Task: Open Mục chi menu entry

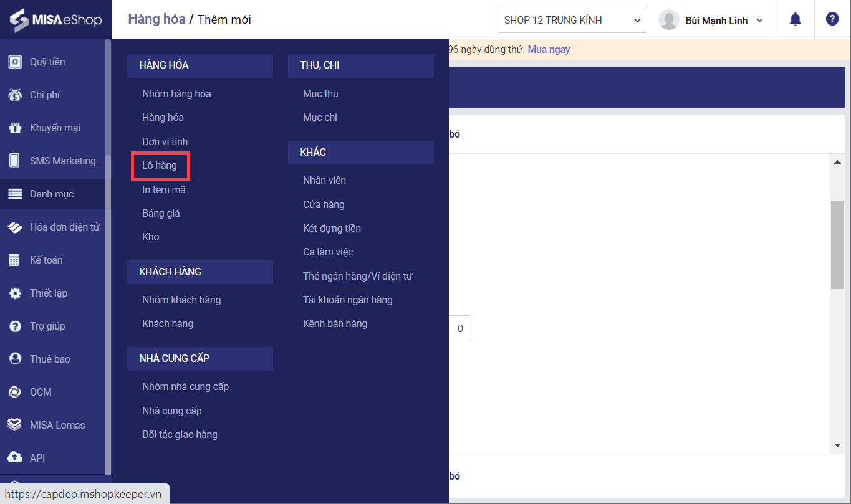Action: (320, 117)
